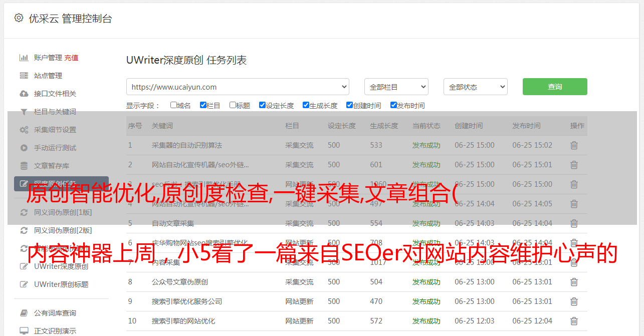Click the trash icon in row number 3
This screenshot has height=336, width=644.
click(574, 184)
